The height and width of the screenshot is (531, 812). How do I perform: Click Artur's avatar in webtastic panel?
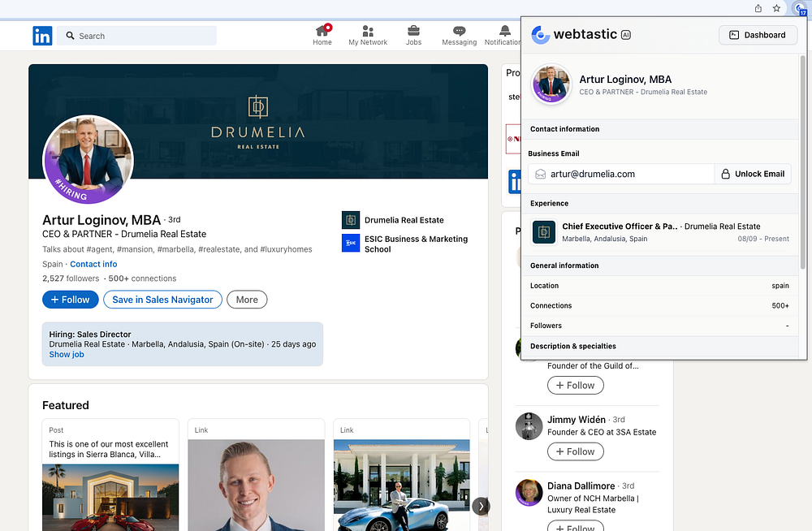pos(551,84)
